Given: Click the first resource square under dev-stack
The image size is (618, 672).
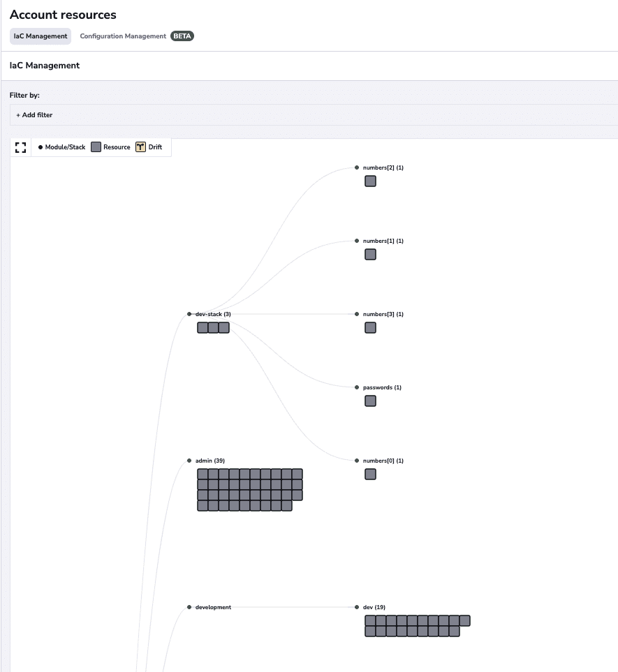Looking at the screenshot, I should [x=203, y=328].
